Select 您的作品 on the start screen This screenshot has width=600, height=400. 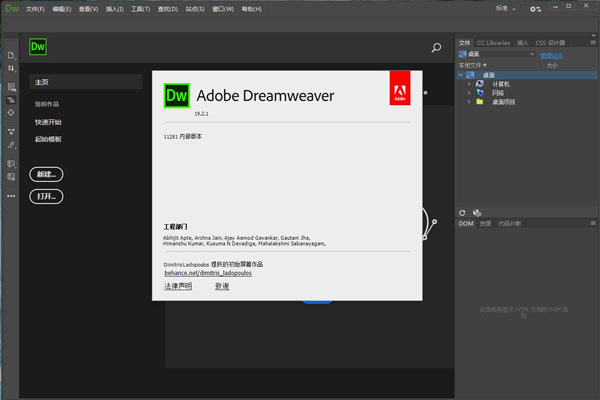click(x=47, y=104)
